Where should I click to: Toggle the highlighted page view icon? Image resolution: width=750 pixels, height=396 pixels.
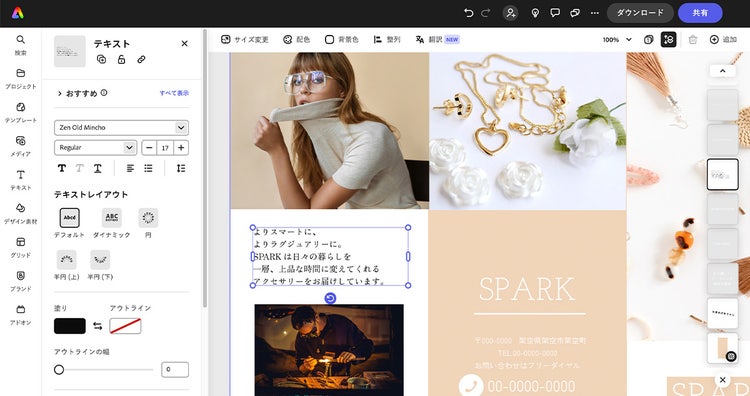pyautogui.click(x=669, y=40)
